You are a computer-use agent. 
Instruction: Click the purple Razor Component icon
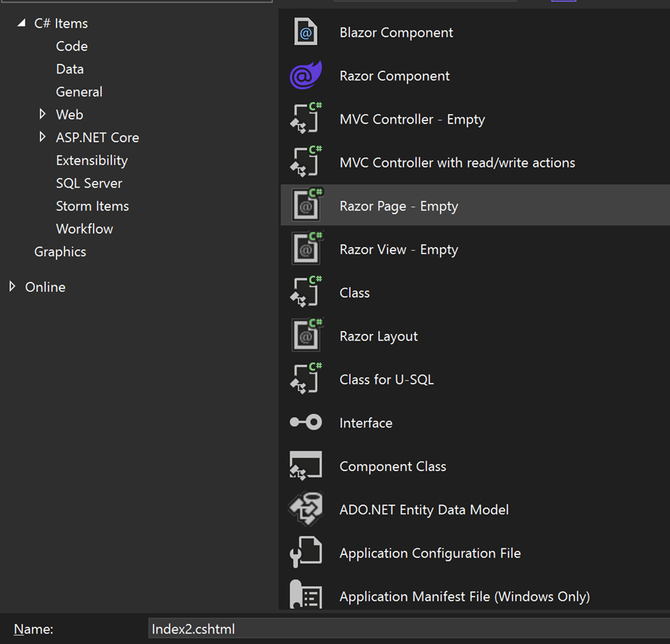(306, 75)
